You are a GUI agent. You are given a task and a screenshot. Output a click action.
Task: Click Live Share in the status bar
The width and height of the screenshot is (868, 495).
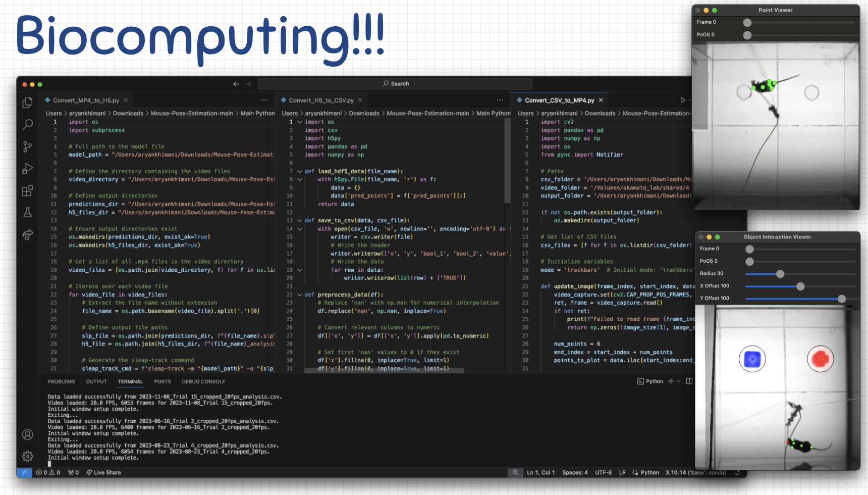click(103, 472)
